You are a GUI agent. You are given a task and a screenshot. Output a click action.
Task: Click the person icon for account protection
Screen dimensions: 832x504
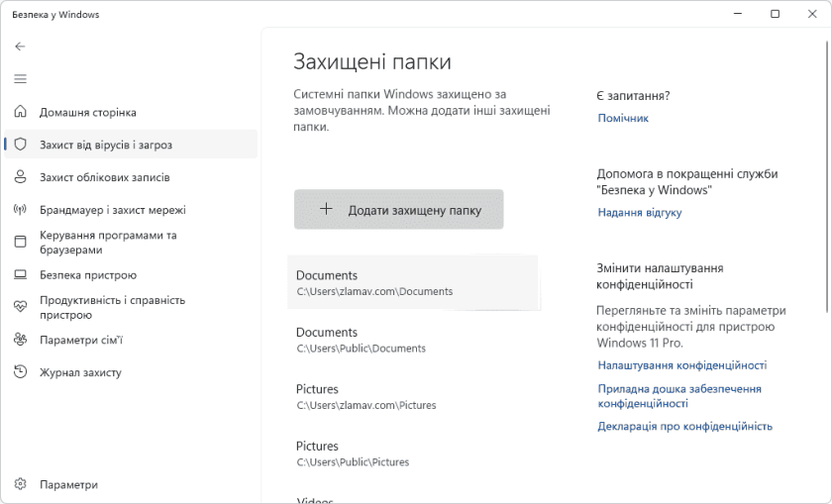pos(20,177)
